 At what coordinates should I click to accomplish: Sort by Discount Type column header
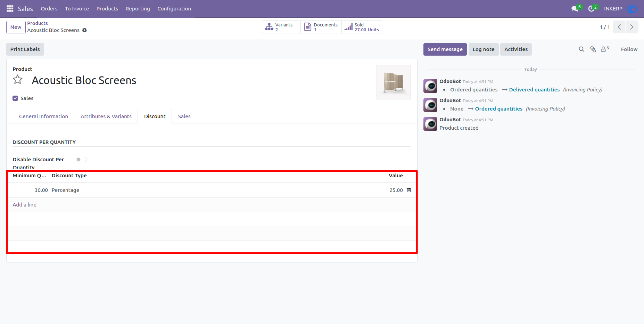69,176
